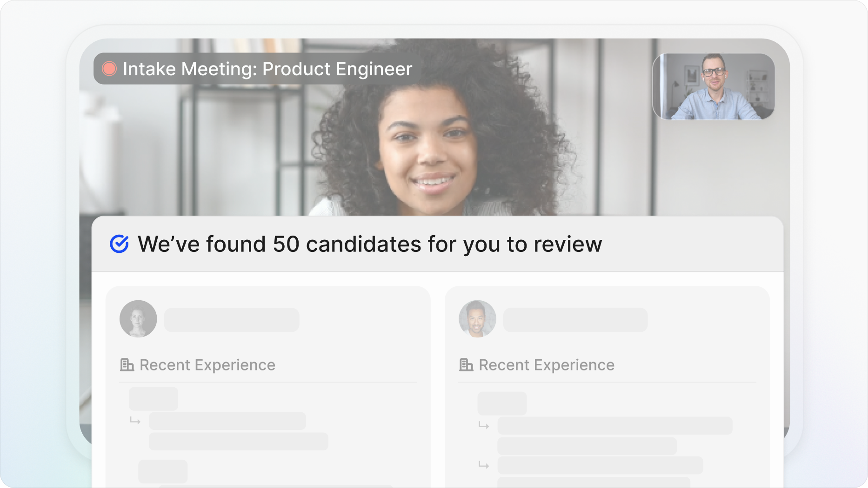Select "Recent Experience" in the right candidate card
The image size is (868, 488).
547,365
